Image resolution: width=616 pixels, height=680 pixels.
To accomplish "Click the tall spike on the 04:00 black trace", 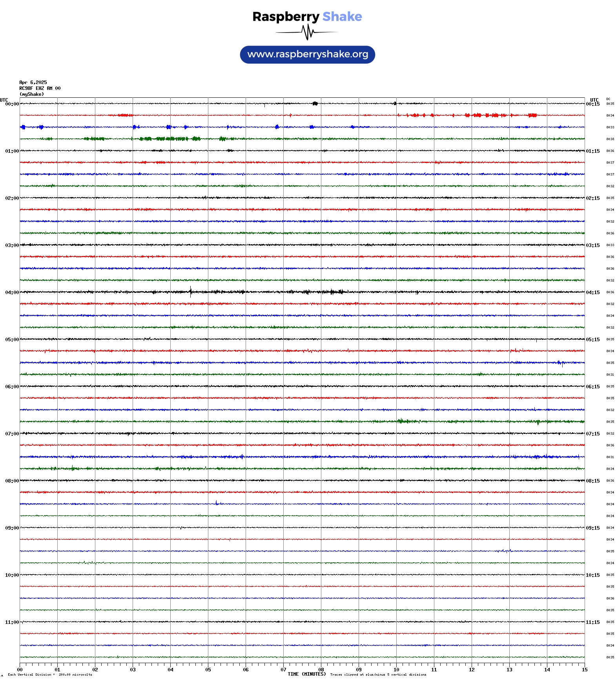I will point(191,292).
